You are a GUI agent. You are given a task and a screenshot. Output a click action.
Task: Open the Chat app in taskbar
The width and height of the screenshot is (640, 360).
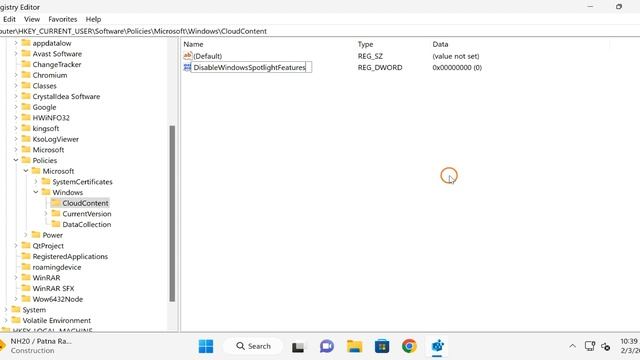[x=327, y=346]
